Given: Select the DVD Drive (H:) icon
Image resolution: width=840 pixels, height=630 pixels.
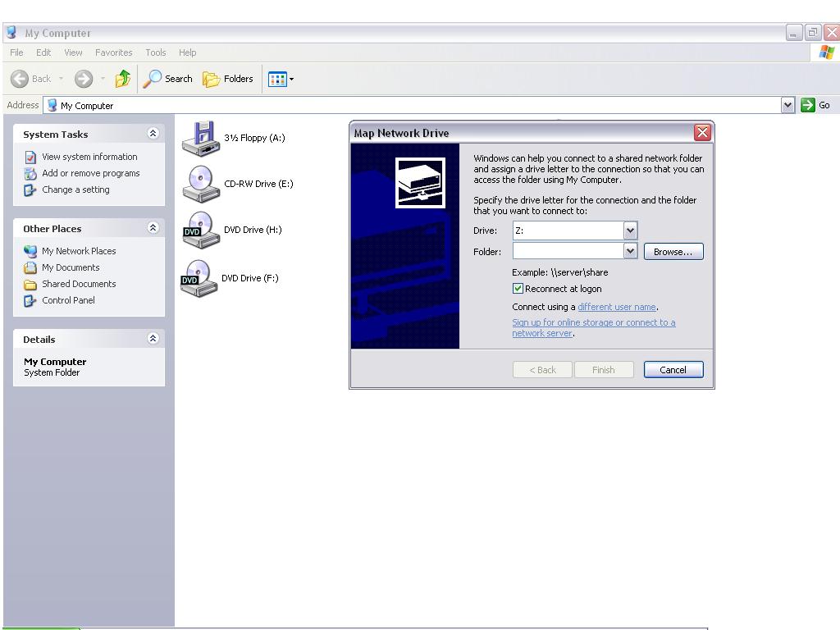Looking at the screenshot, I should (200, 231).
